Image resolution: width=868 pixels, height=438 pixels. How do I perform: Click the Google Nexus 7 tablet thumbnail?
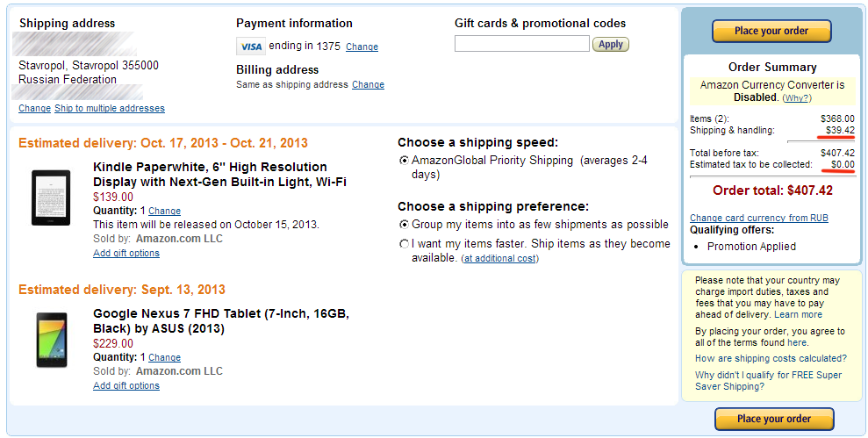[x=51, y=340]
